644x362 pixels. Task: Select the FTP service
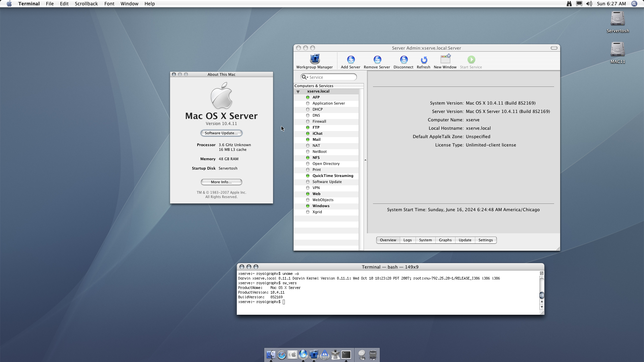326,127
